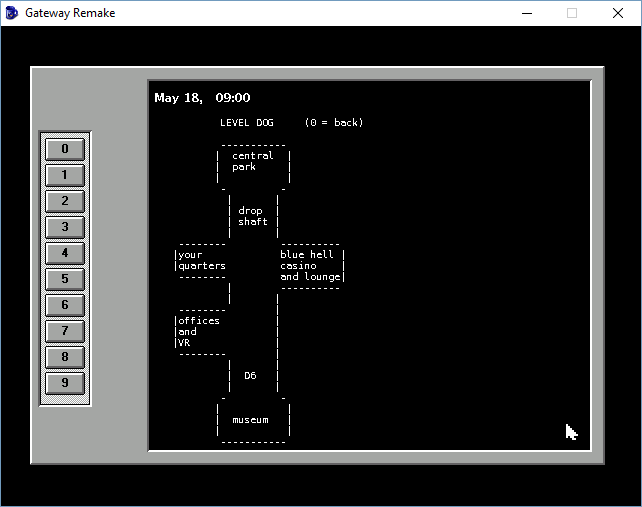
Task: Click the 'Gateway Remake' window title
Action: [x=70, y=13]
